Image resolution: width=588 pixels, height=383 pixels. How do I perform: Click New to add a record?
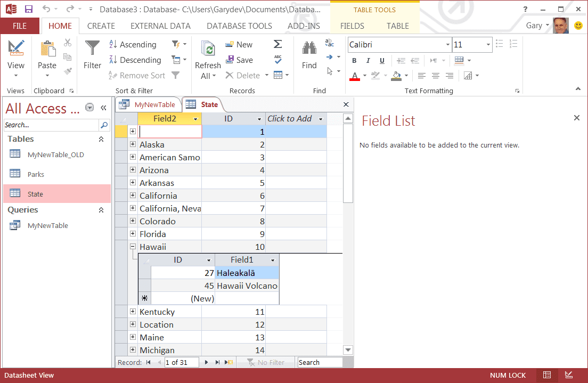(239, 44)
